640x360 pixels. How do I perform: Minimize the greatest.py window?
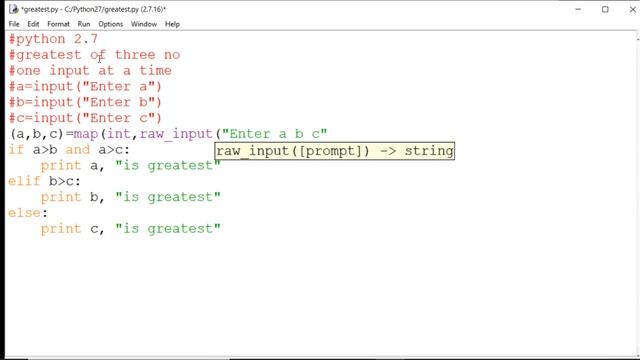(x=578, y=9)
